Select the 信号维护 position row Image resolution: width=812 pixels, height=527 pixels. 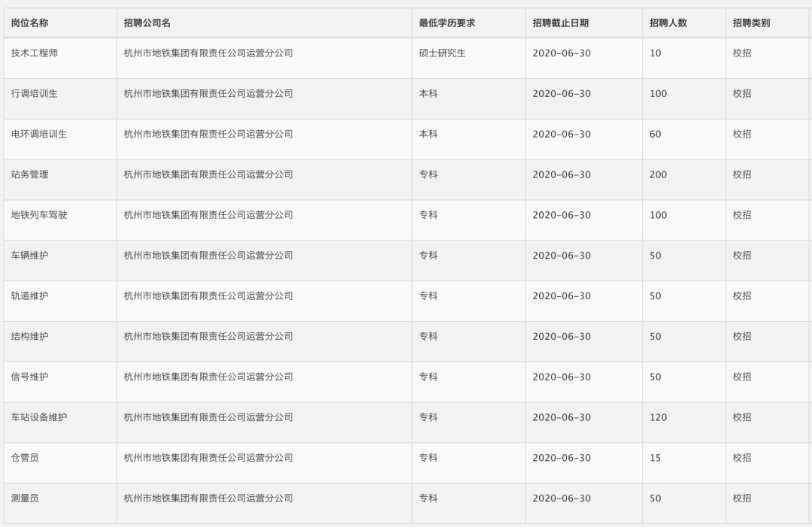coord(30,377)
